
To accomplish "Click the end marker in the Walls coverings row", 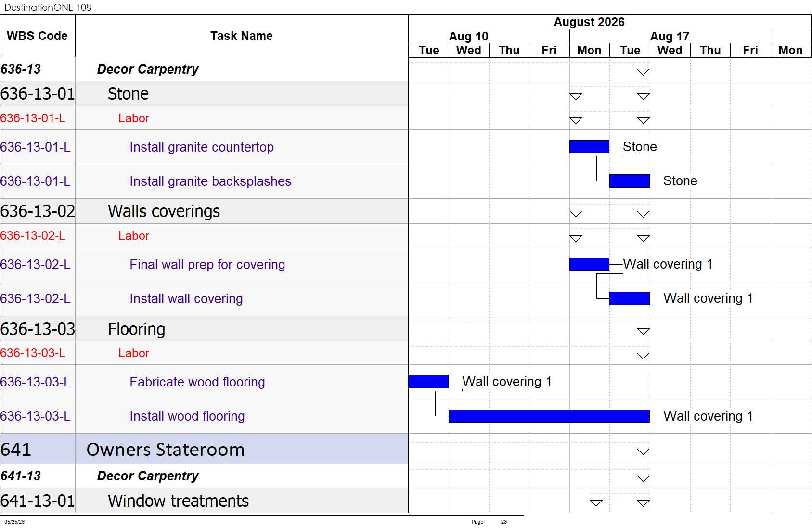I will click(643, 214).
